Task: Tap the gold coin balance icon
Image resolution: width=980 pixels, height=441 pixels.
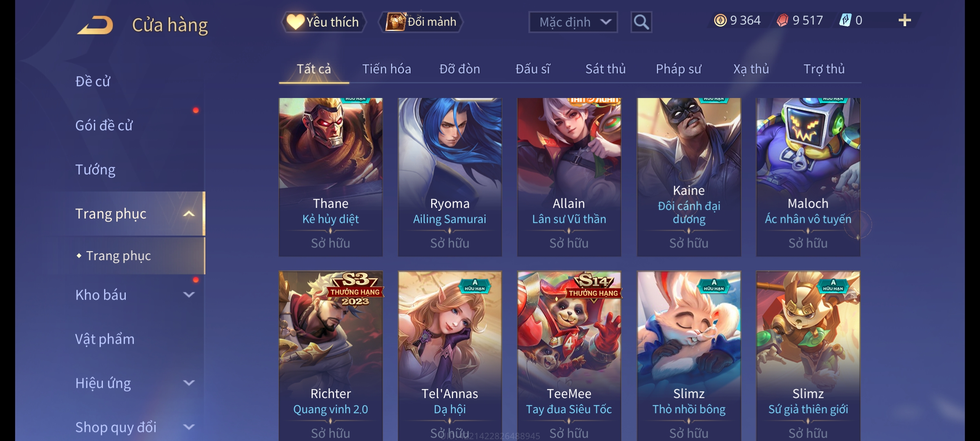Action: tap(720, 20)
